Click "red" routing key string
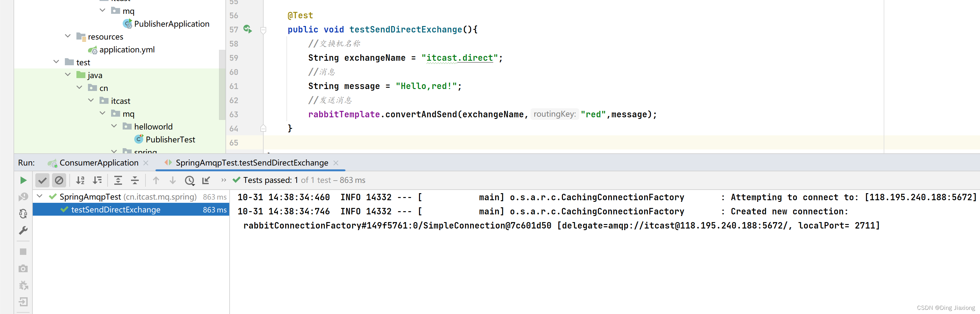980x314 pixels. pos(593,114)
